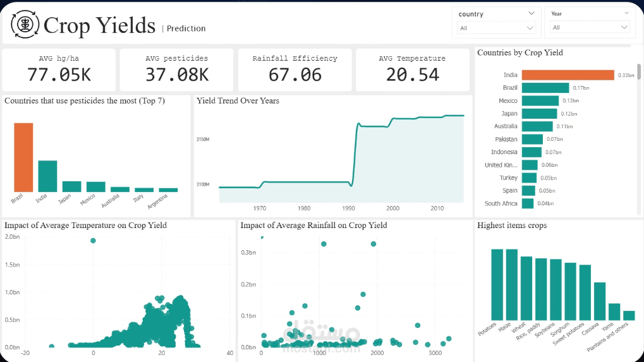Select the AVG pesticides 37.08K card

pyautogui.click(x=176, y=69)
